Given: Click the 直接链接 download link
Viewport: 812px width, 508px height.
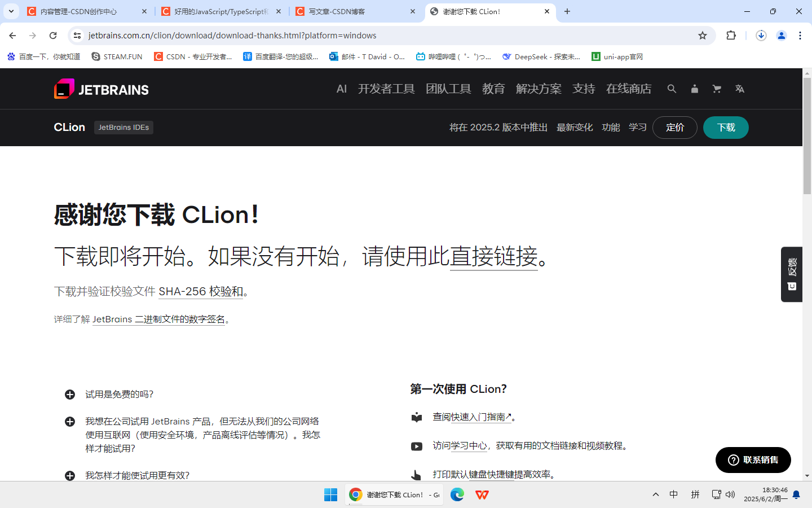Looking at the screenshot, I should tap(494, 256).
